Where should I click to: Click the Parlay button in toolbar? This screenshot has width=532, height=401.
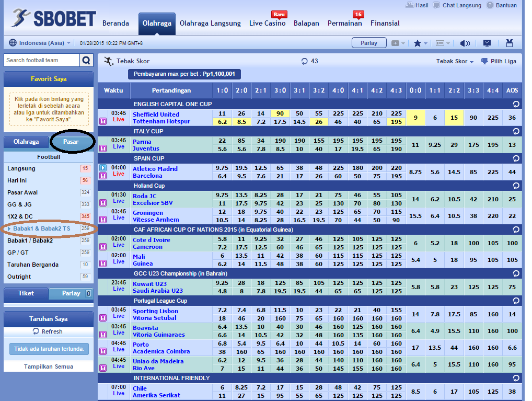click(369, 43)
